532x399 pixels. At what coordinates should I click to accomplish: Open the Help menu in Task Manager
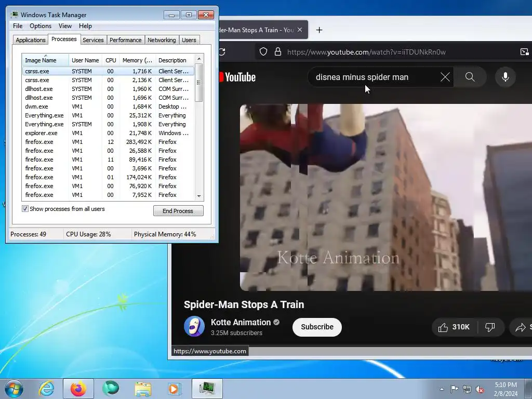point(85,26)
